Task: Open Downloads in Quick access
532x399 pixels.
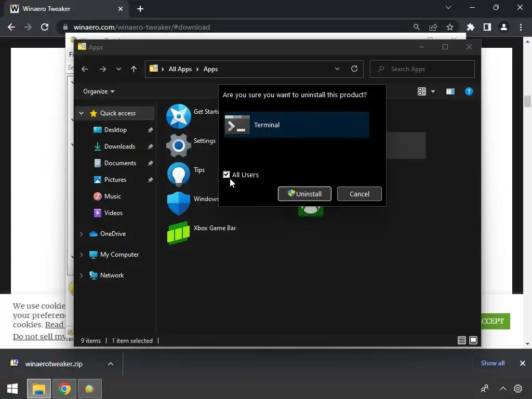Action: click(x=119, y=146)
